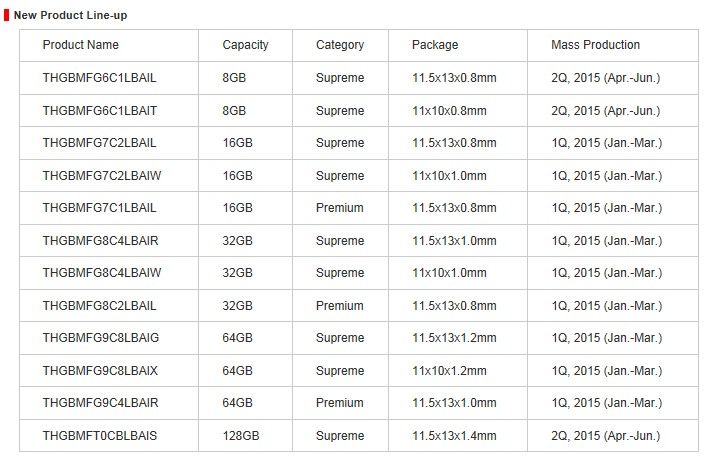This screenshot has height=459, width=704.
Task: Select product THGBMFG8C4LBAIR
Action: pyautogui.click(x=101, y=241)
